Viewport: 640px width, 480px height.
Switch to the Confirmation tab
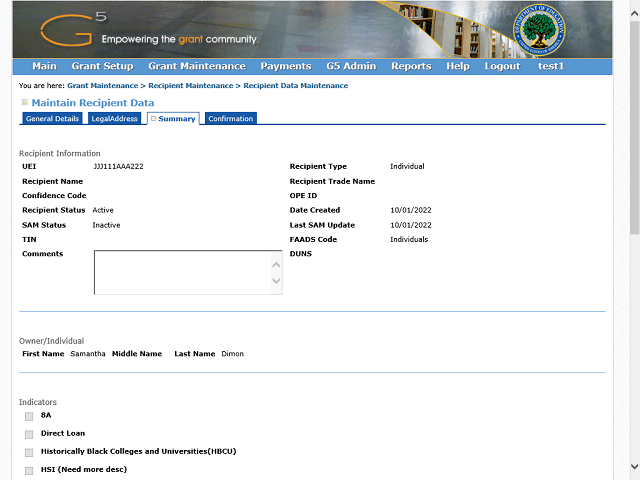tap(231, 118)
